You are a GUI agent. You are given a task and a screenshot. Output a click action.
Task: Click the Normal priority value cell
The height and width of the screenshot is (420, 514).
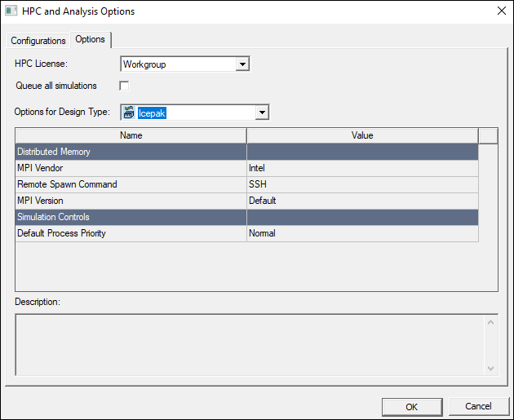pos(362,233)
